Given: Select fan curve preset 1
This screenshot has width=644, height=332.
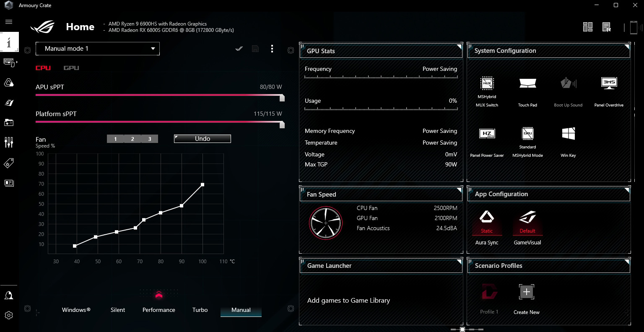Looking at the screenshot, I should [115, 139].
